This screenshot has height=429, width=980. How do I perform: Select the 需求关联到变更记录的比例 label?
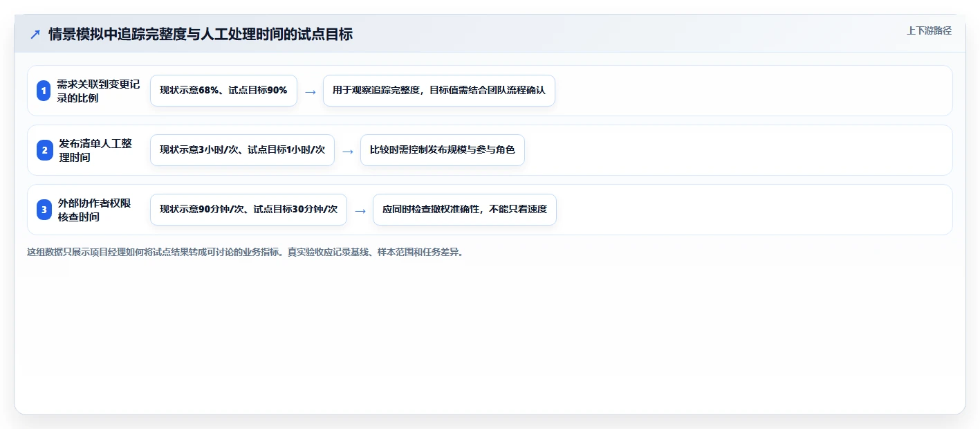coord(98,91)
